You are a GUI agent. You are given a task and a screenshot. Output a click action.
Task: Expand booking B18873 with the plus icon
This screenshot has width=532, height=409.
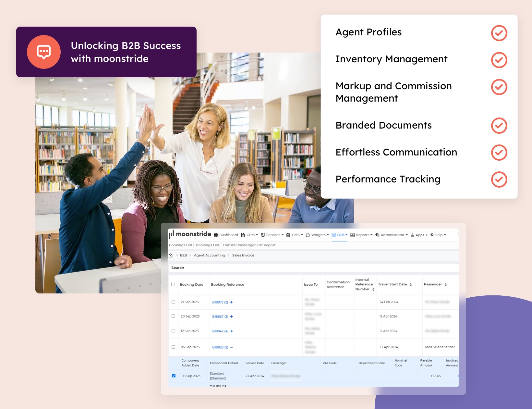click(231, 302)
